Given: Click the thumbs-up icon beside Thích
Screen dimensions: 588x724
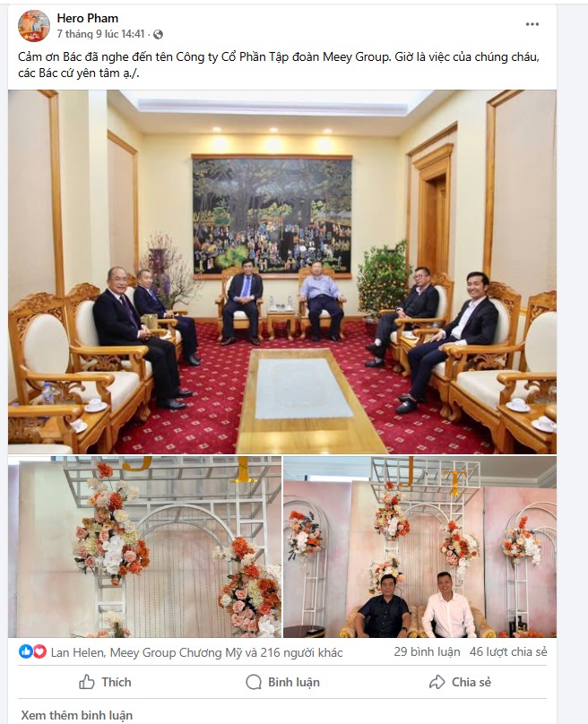Looking at the screenshot, I should pyautogui.click(x=86, y=682).
